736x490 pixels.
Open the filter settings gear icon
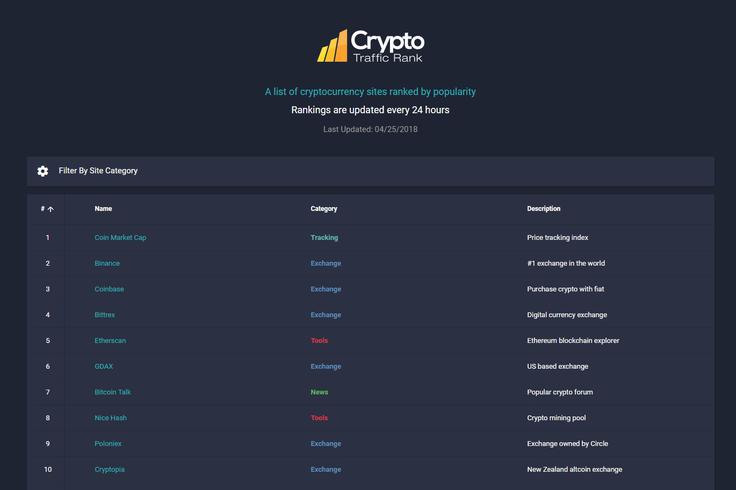(x=43, y=171)
